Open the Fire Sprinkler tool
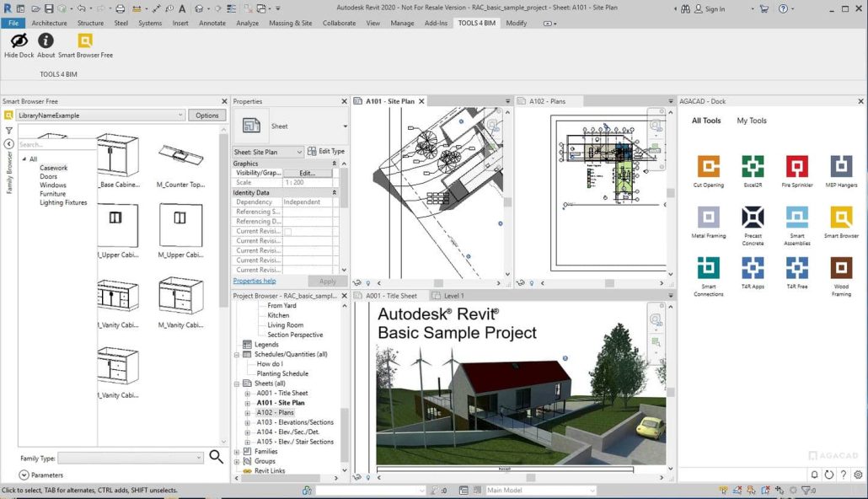 tap(796, 167)
